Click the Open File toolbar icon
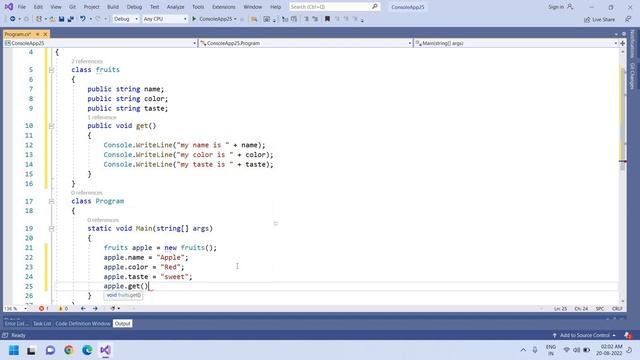The width and height of the screenshot is (640, 360). click(x=52, y=19)
